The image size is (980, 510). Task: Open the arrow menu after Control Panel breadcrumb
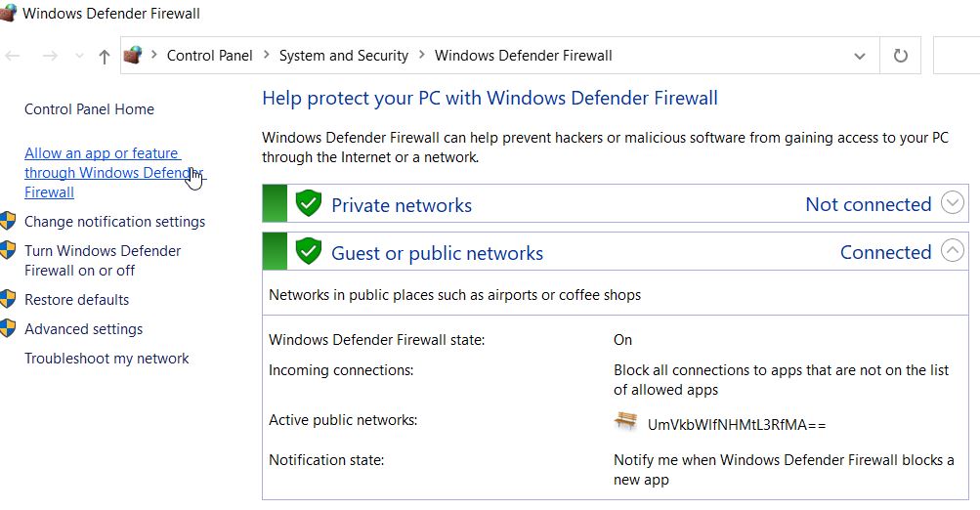click(x=266, y=55)
